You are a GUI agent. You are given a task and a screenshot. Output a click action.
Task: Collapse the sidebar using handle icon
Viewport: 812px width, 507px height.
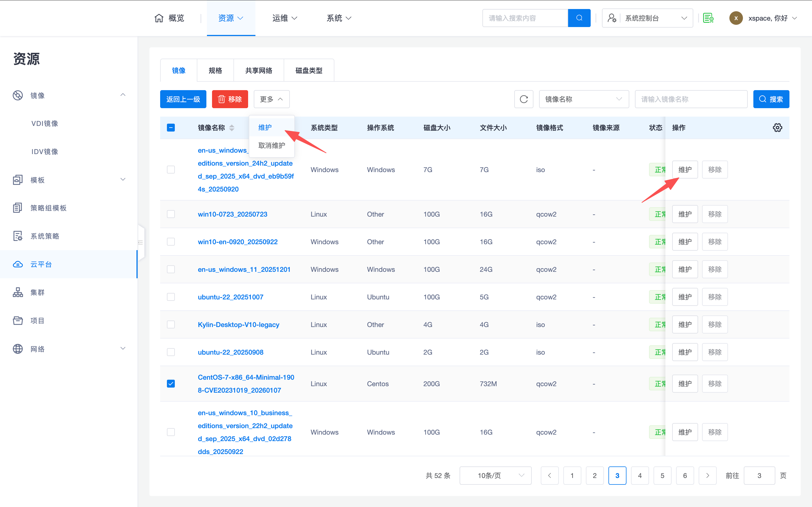tap(141, 243)
